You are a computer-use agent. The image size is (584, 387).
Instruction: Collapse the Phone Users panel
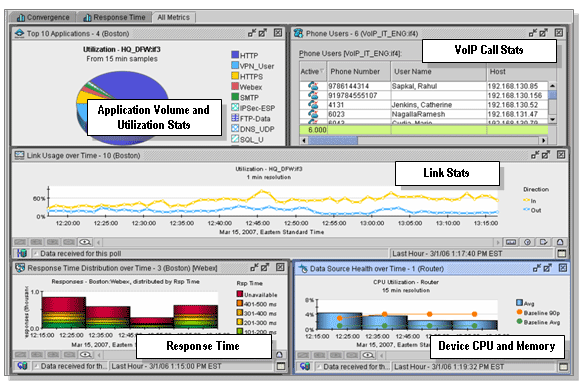pos(533,33)
